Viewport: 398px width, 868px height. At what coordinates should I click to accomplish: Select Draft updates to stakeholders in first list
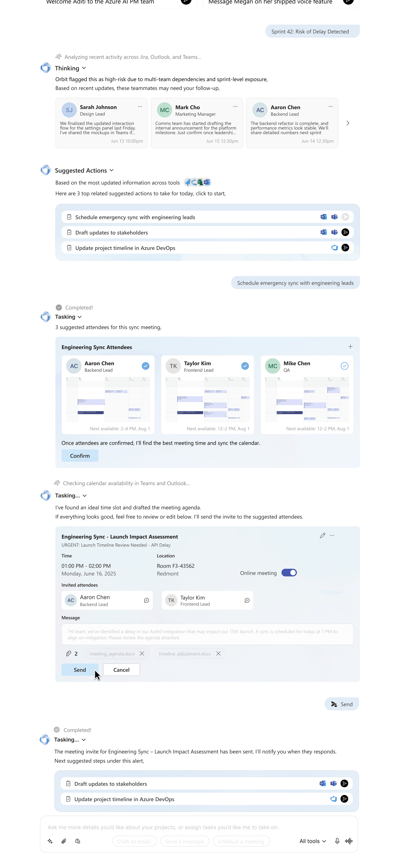(112, 232)
